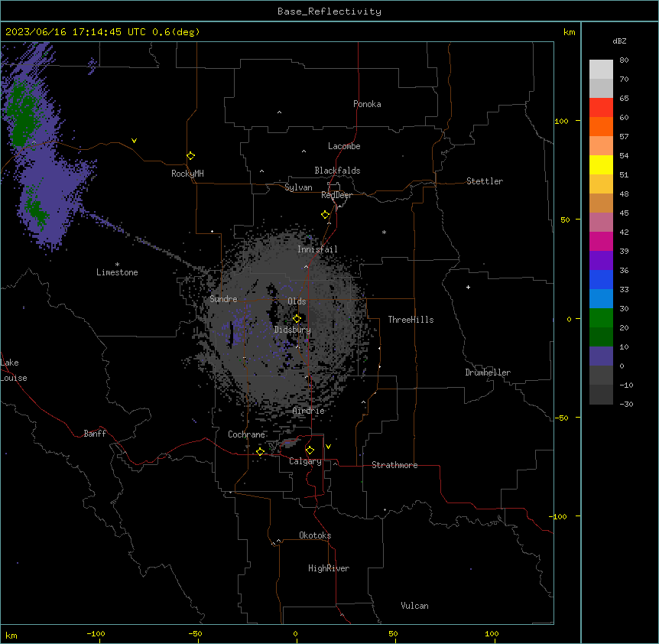Click the HighRiver town label
659x644 pixels.
329,568
